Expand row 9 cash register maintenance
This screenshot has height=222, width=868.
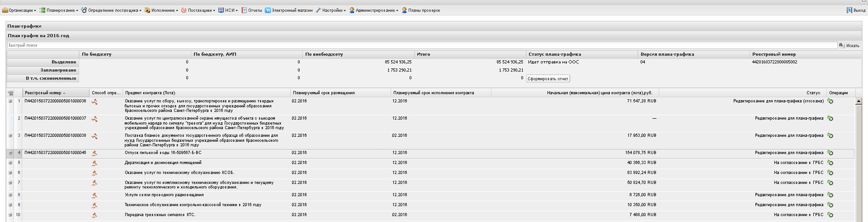point(10,205)
